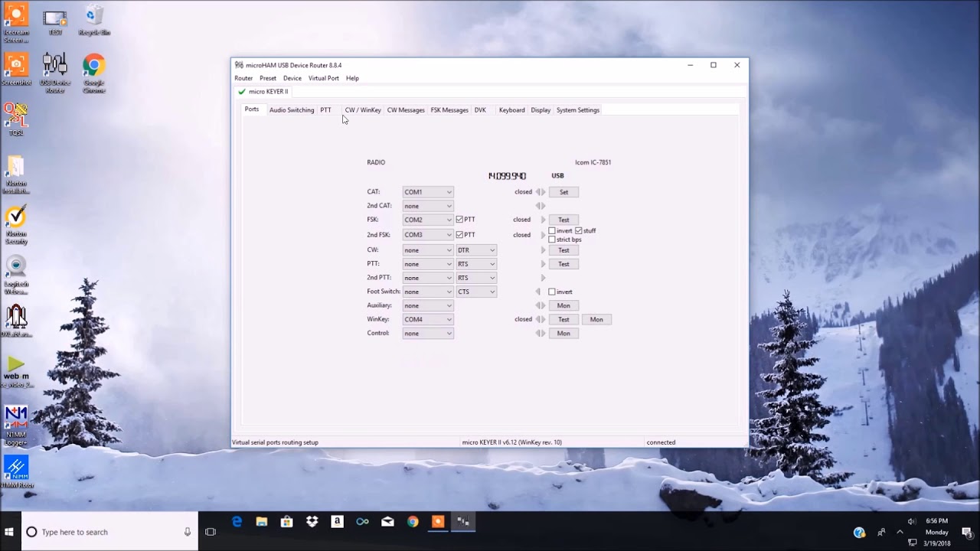980x551 pixels.
Task: Switch to the FSK Messages tab
Action: coord(449,110)
